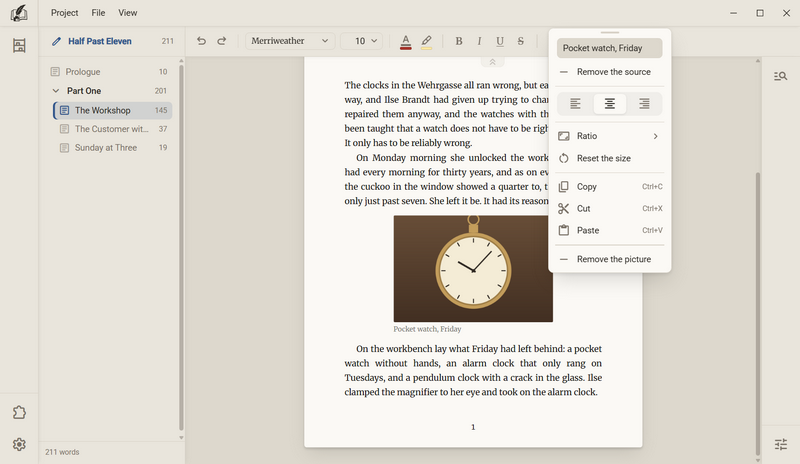Image resolution: width=800 pixels, height=464 pixels.
Task: Select Copy from the context menu
Action: click(610, 187)
